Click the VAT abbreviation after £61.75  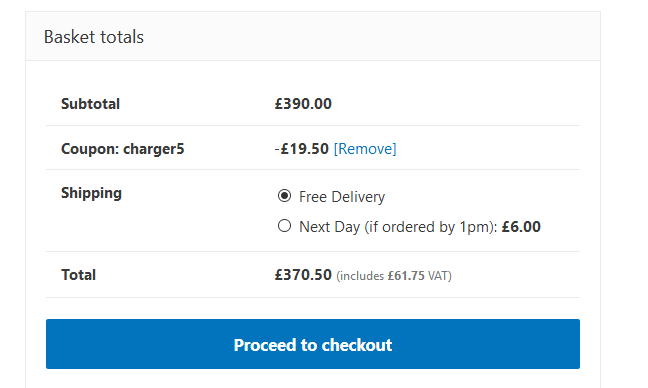(x=438, y=276)
